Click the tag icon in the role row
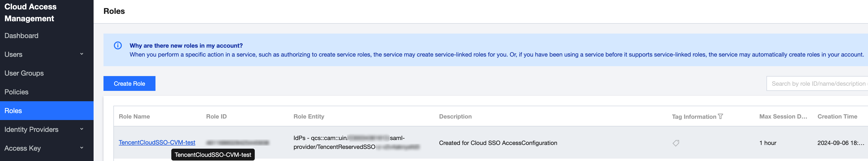The height and width of the screenshot is (161, 868). 676,143
